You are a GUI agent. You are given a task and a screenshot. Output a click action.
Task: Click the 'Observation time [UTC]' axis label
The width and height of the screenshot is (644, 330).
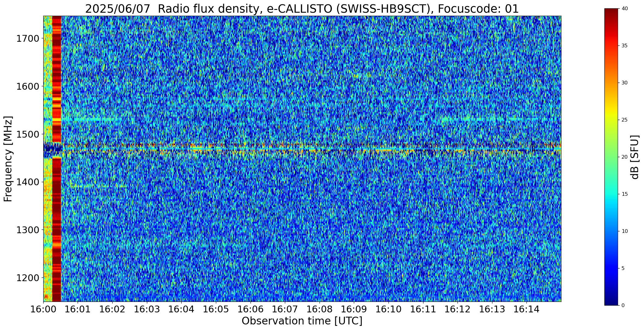coord(302,321)
